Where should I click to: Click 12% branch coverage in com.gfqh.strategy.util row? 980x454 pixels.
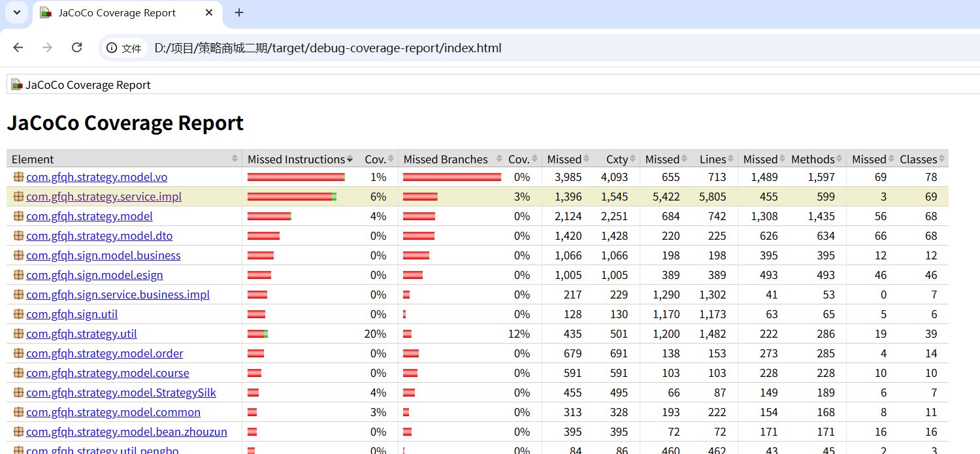pos(519,334)
